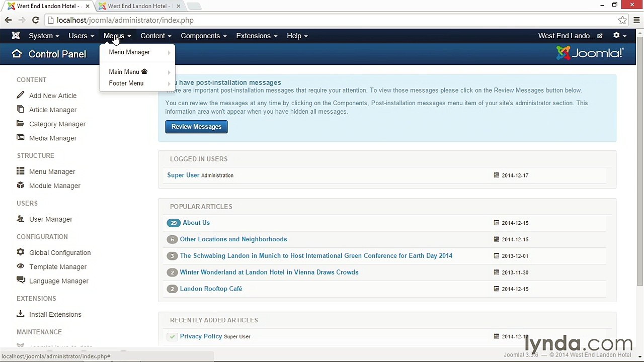The image size is (644, 362).
Task: Click browser back arrow
Action: 8,20
